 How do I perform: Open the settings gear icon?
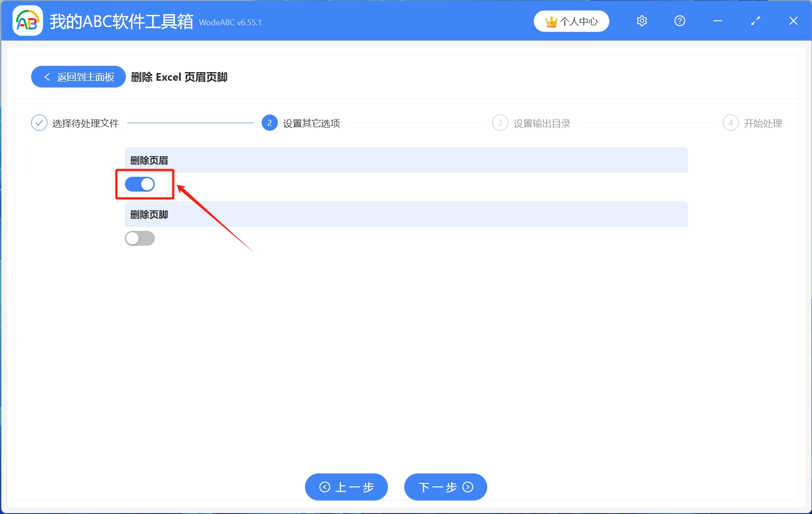(641, 21)
